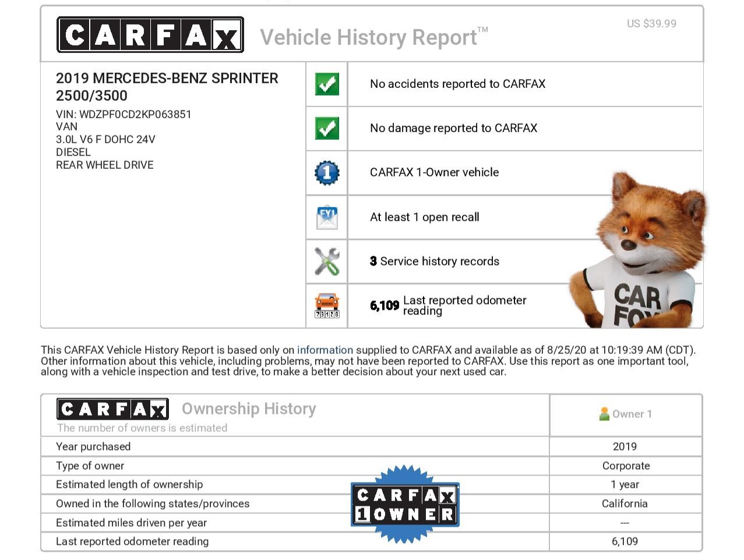
Task: View '3 Service history records' details
Action: point(435,261)
